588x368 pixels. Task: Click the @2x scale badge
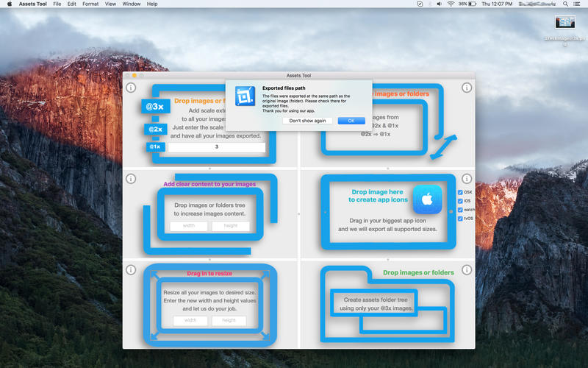pos(155,129)
